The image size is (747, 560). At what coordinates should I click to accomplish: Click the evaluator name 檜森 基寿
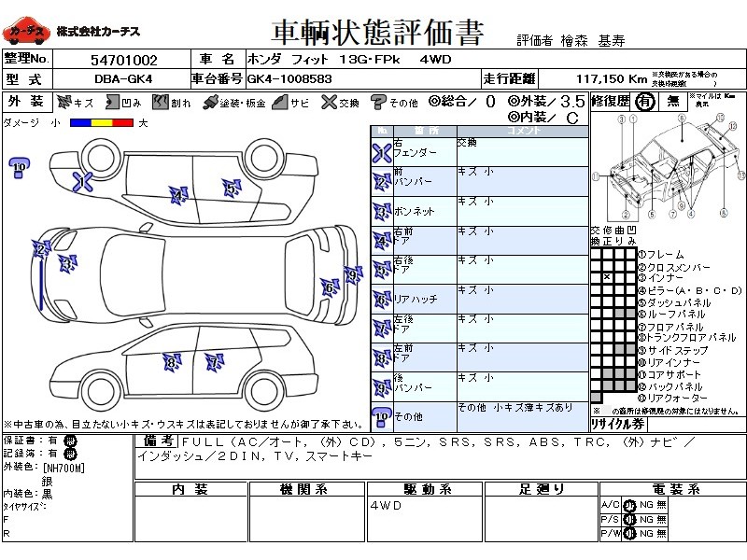click(x=593, y=41)
